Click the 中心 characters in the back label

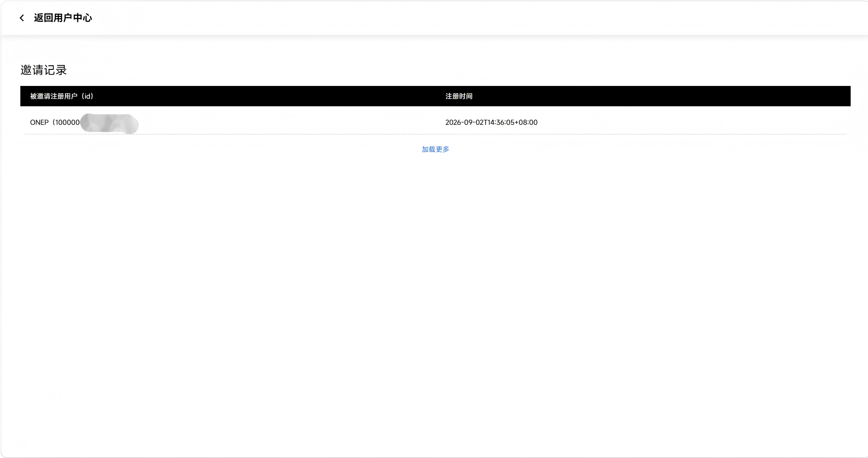(82, 18)
